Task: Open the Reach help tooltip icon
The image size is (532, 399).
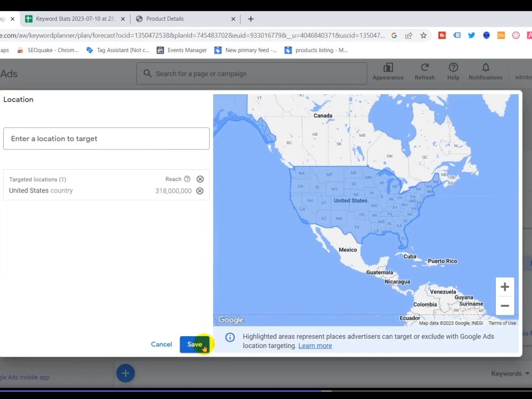Action: pos(187,179)
